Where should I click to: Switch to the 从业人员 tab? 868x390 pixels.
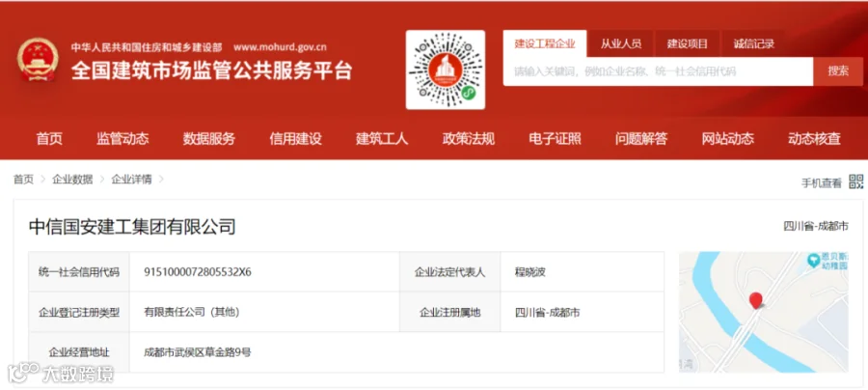pos(621,43)
